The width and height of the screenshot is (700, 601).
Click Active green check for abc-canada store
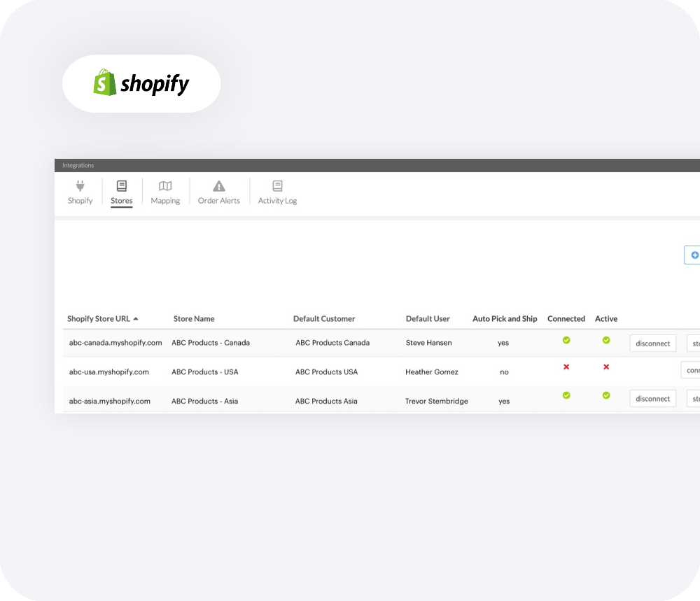pyautogui.click(x=605, y=340)
